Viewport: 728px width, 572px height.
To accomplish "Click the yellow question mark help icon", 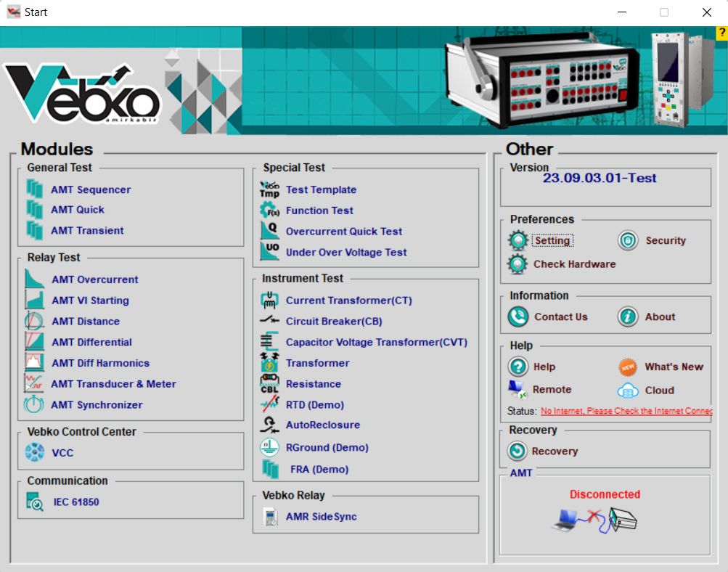I will coord(721,33).
